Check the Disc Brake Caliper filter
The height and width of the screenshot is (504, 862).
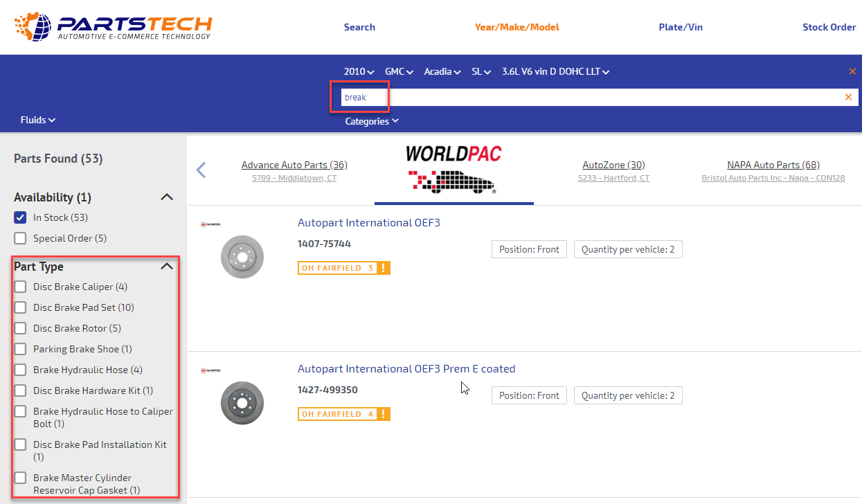pyautogui.click(x=21, y=287)
